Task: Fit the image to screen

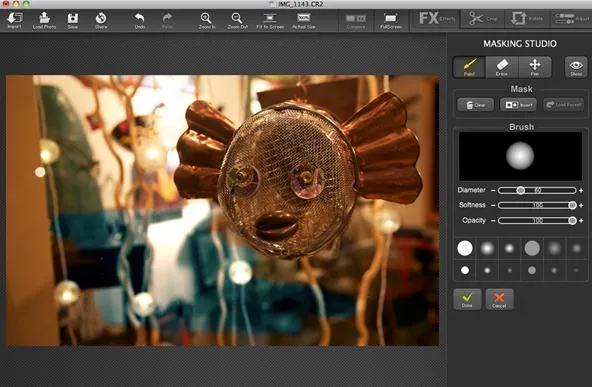Action: coord(270,20)
